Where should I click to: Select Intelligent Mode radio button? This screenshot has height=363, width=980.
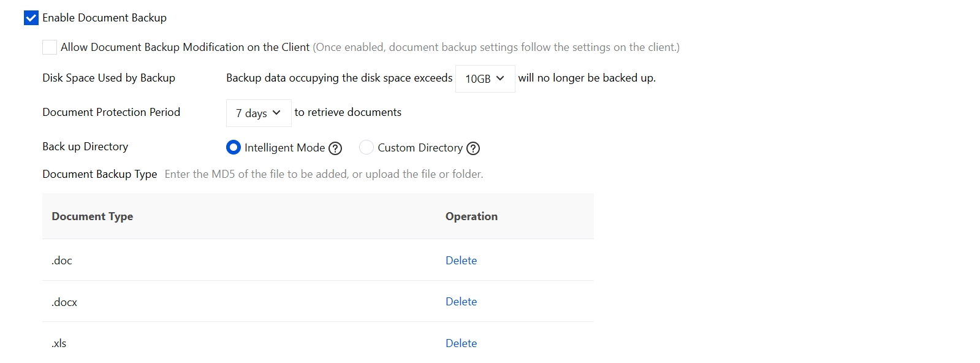[x=234, y=147]
